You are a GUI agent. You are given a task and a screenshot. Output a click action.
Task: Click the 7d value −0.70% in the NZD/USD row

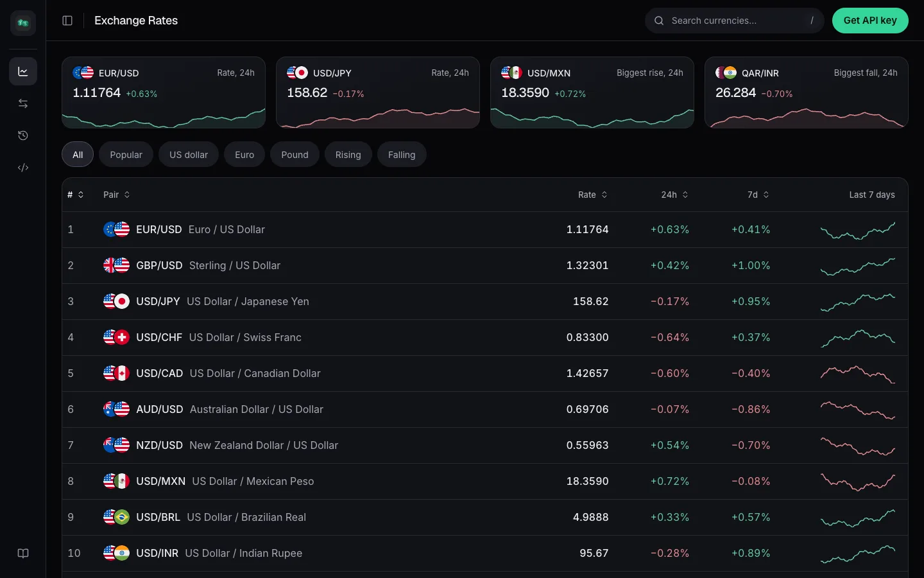(x=751, y=445)
